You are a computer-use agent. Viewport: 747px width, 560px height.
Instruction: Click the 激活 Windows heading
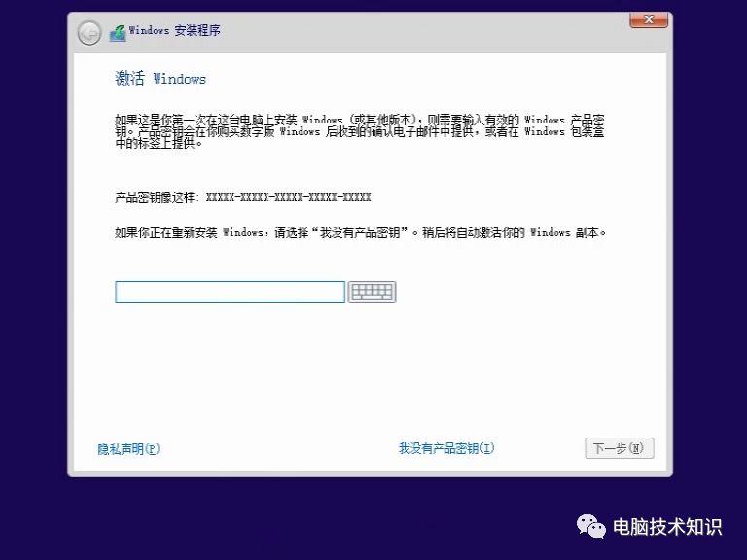tap(160, 78)
